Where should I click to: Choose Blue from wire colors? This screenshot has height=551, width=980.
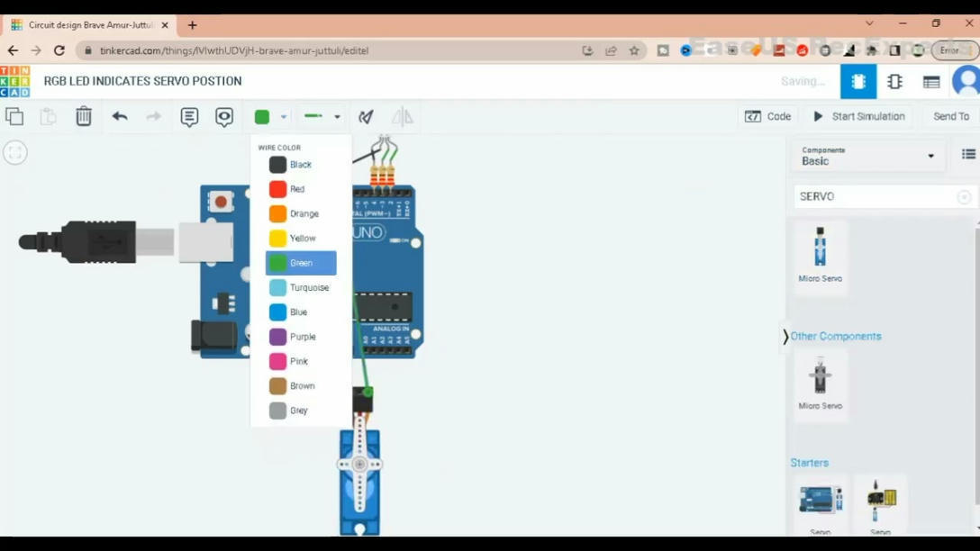tap(301, 312)
